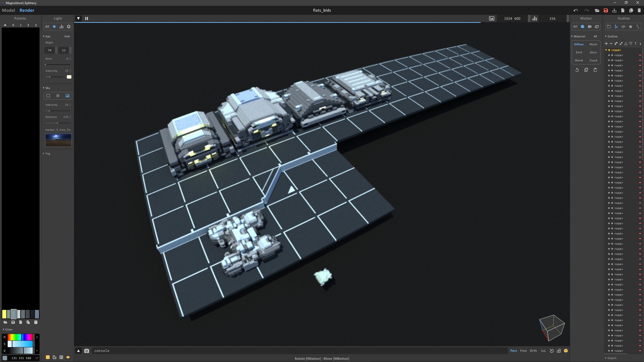644x362 pixels.
Task: Open the code brackets icon in the Outline panel
Action: click(x=623, y=27)
